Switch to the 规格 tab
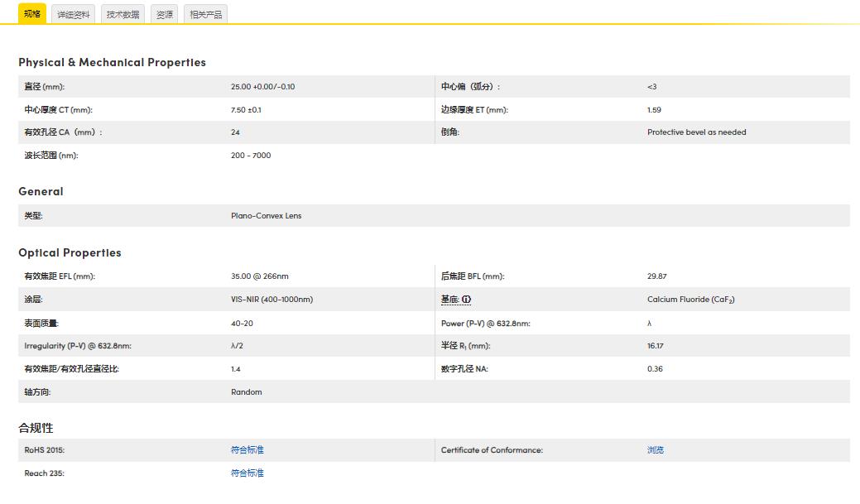This screenshot has width=860, height=504. 31,14
